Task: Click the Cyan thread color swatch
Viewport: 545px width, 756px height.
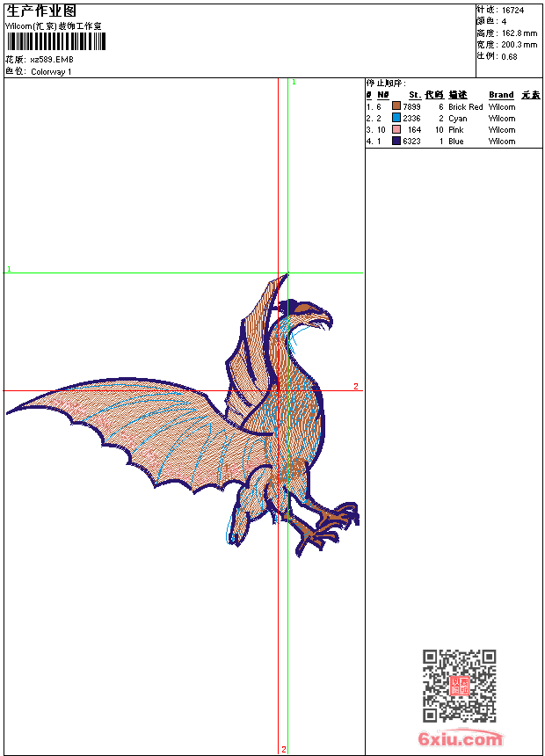Action: click(396, 119)
